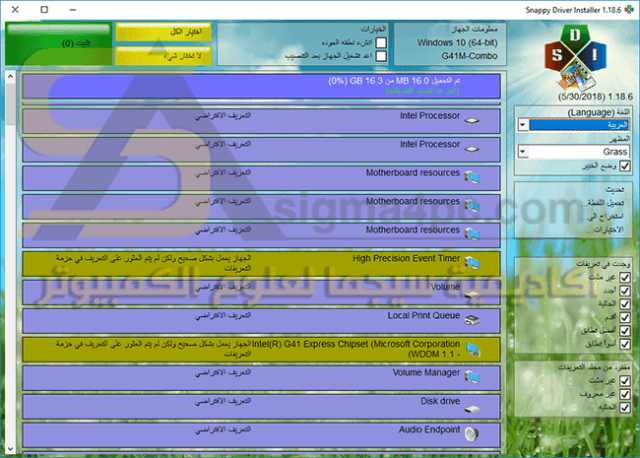
Task: Uncheck غير مثبت in missing-from-driverpacks group
Action: point(624,381)
